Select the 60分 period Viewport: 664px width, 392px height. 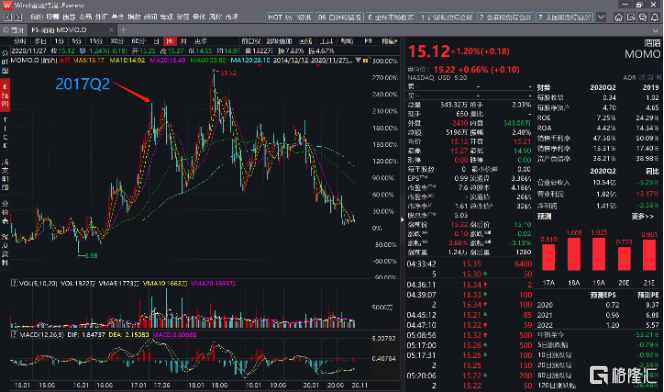click(x=138, y=41)
